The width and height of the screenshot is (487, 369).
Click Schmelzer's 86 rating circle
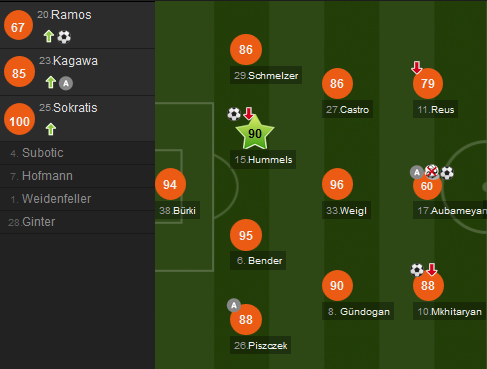[x=246, y=49]
